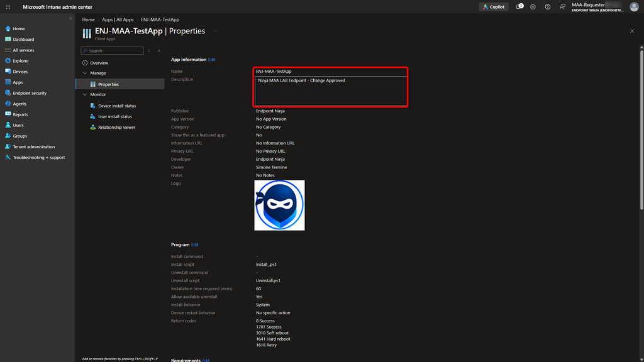The height and width of the screenshot is (362, 644).
Task: Click the Uninstall.ps1 script value
Action: coord(268,281)
